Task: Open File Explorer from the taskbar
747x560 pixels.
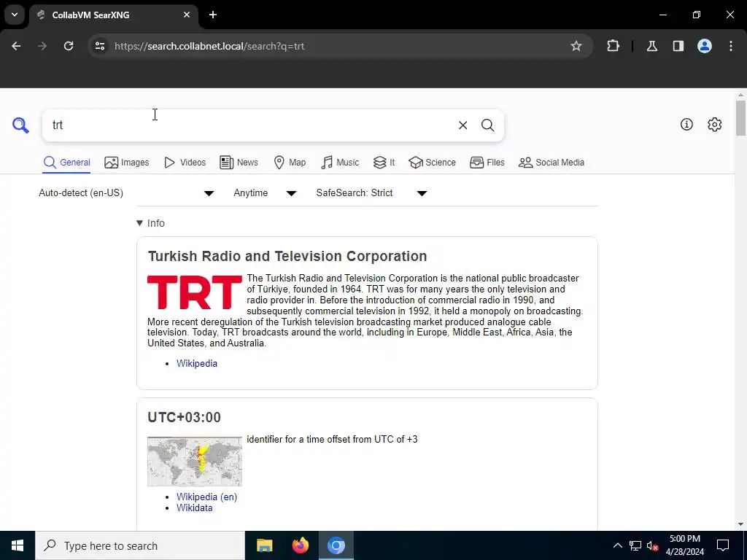Action: [264, 545]
